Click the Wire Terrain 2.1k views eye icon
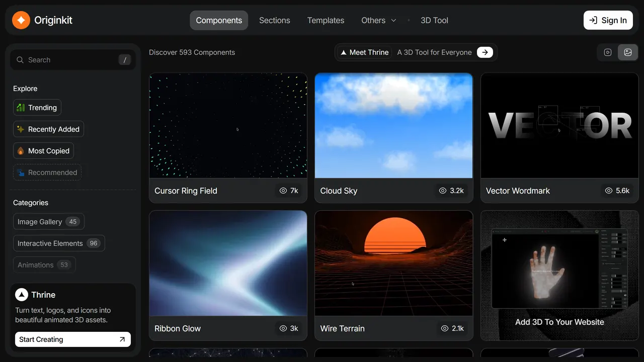The image size is (644, 362). click(x=444, y=328)
